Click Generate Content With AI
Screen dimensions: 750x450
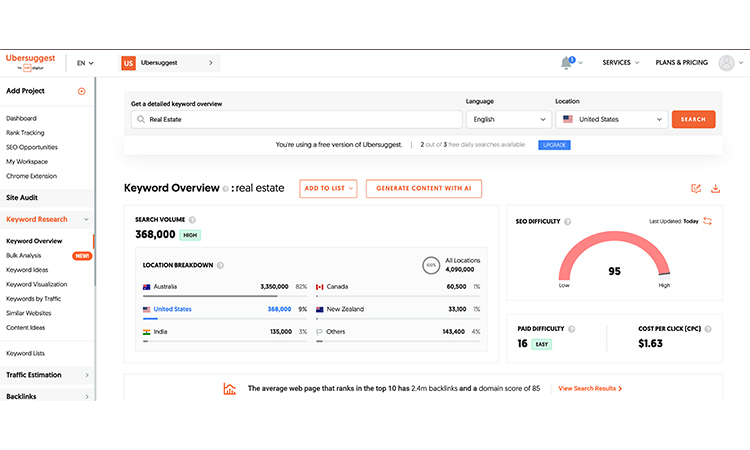(x=424, y=188)
